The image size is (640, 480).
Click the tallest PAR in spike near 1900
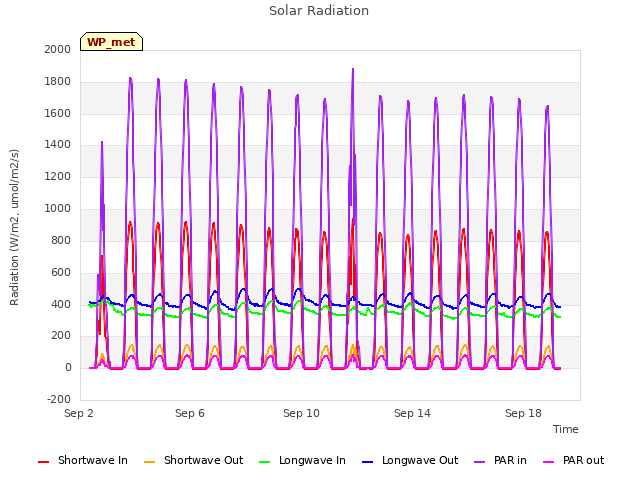353,71
